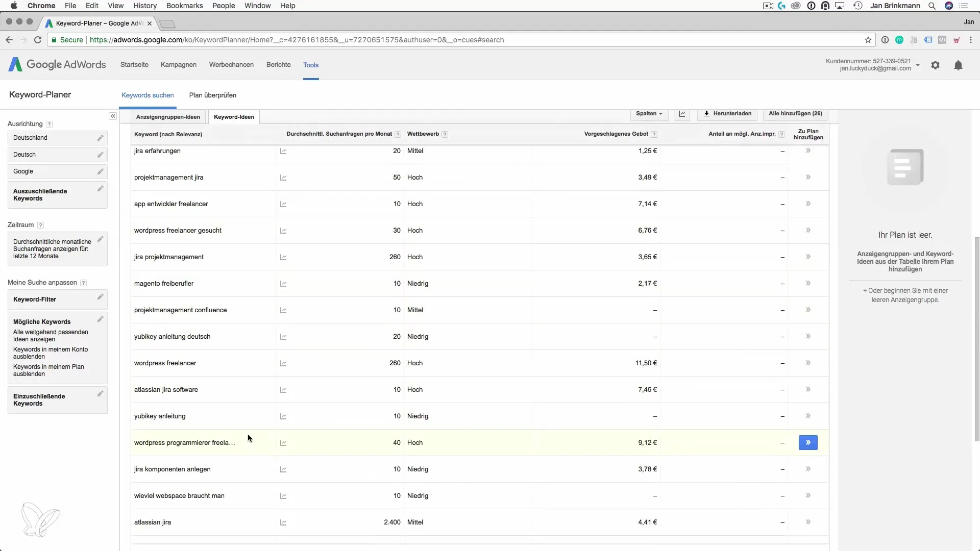This screenshot has width=980, height=551.
Task: Open Kampagnen in navigation
Action: [x=179, y=65]
